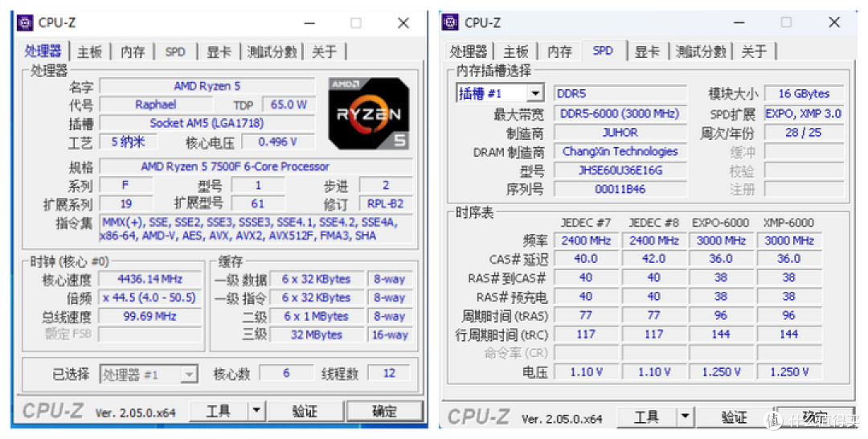The width and height of the screenshot is (868, 439).
Task: Click SPD extension 'EXPO, XMP 3.0'
Action: pyautogui.click(x=804, y=114)
